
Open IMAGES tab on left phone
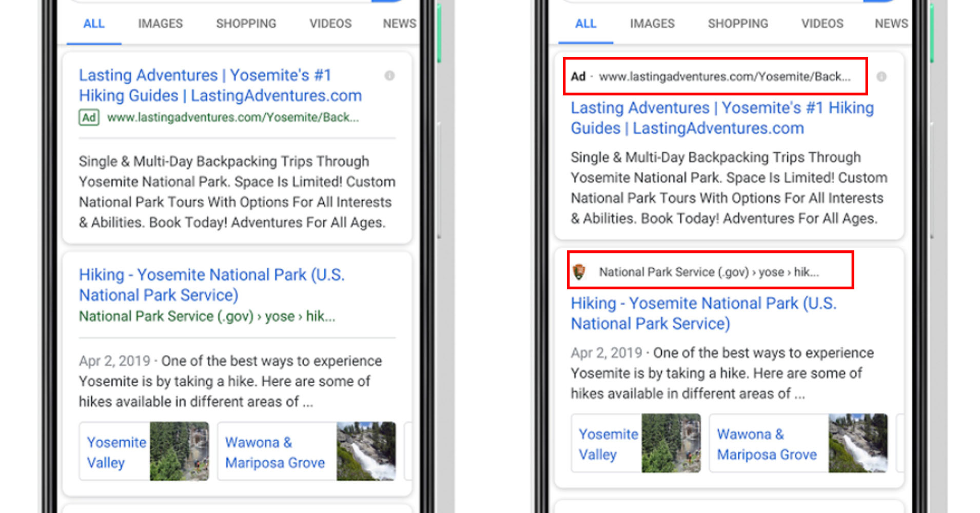[160, 24]
